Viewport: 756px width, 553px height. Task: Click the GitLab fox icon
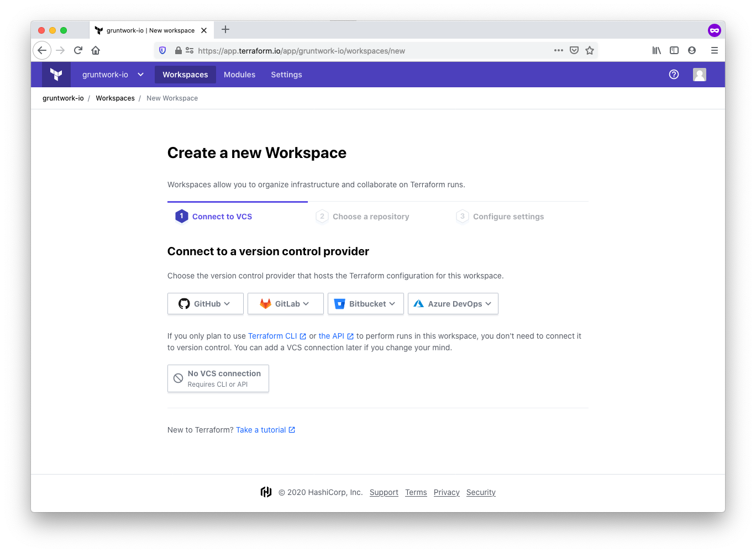point(266,303)
